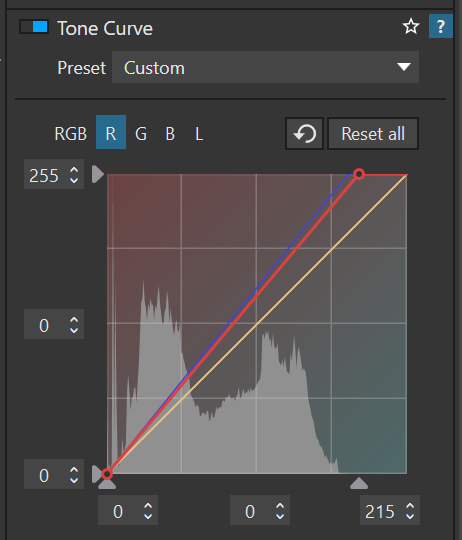Decrease the middle gamma bottom value stepper
Screen dimensions: 462x540
pos(280,515)
